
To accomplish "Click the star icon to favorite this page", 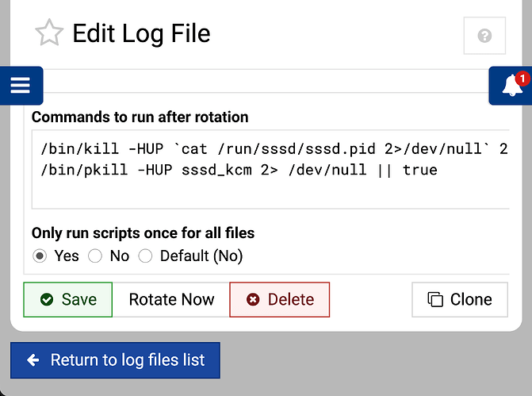I will point(48,34).
